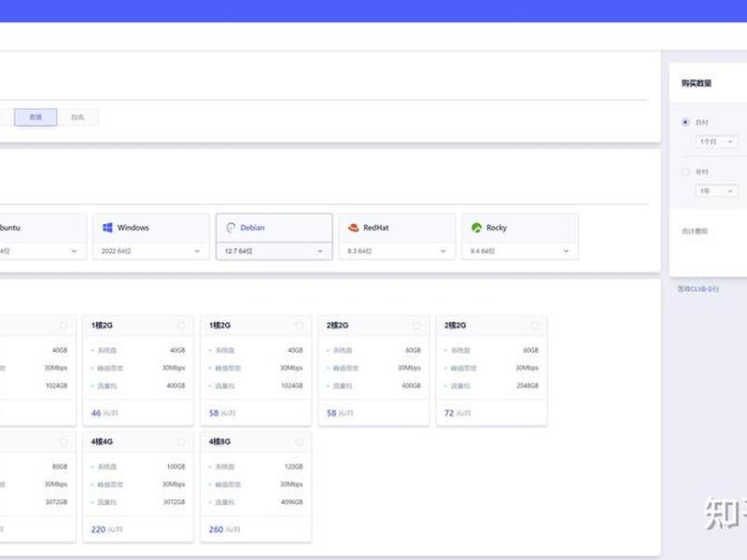The width and height of the screenshot is (747, 560).
Task: Click the Debian swirl logo icon
Action: [x=231, y=228]
